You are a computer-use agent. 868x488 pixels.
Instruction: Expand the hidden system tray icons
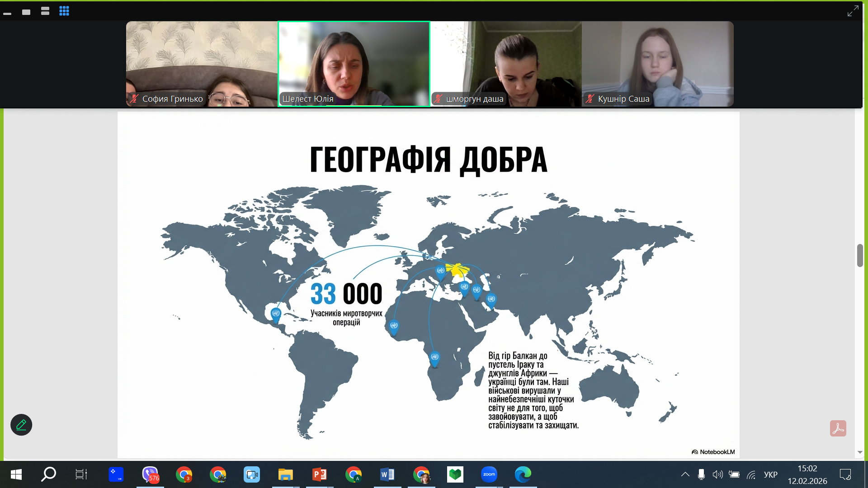click(x=685, y=474)
